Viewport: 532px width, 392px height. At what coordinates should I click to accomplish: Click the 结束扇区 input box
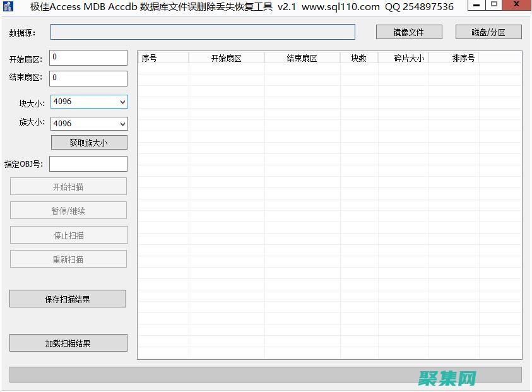pyautogui.click(x=88, y=78)
